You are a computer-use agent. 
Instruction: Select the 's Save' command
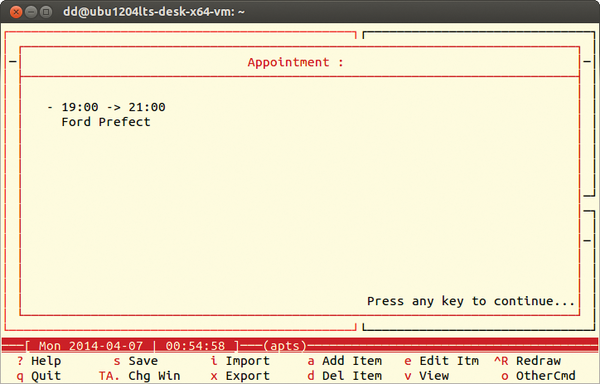coord(136,361)
